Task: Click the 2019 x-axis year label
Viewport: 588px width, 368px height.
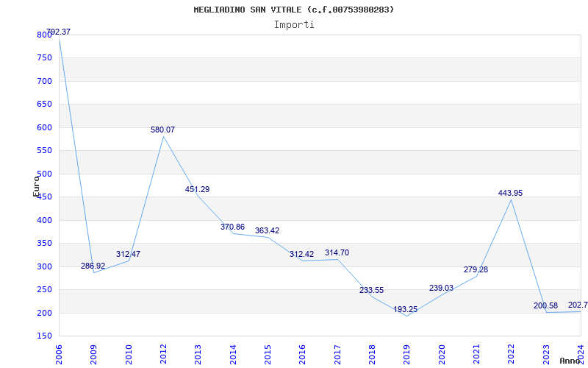Action: tap(407, 355)
